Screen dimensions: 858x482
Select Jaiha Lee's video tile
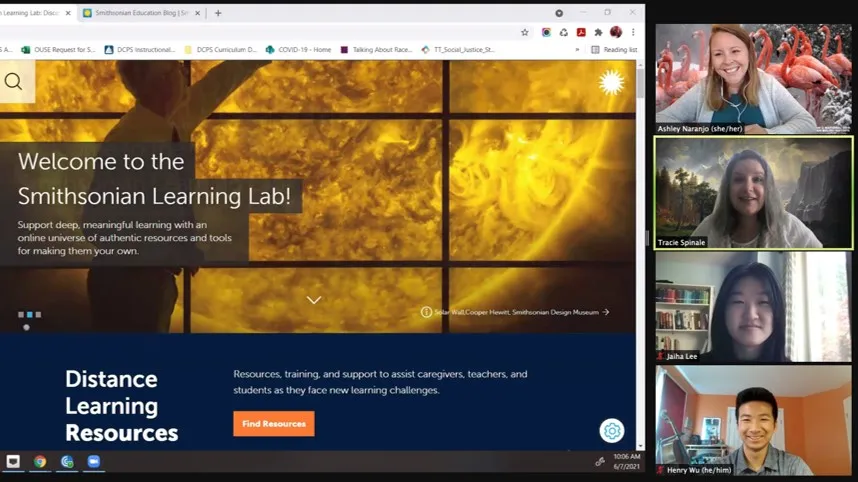pyautogui.click(x=753, y=306)
